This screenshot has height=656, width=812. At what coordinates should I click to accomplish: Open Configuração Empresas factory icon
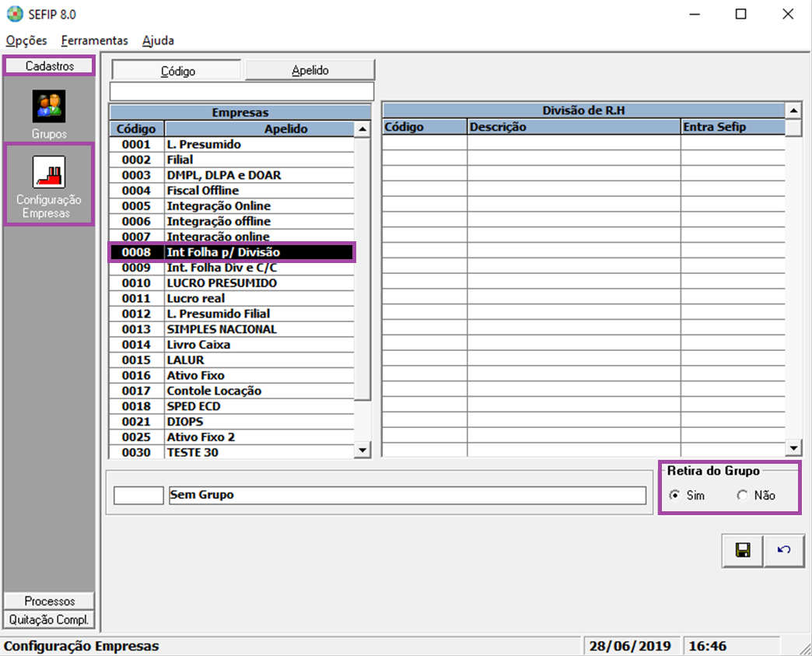coord(49,172)
